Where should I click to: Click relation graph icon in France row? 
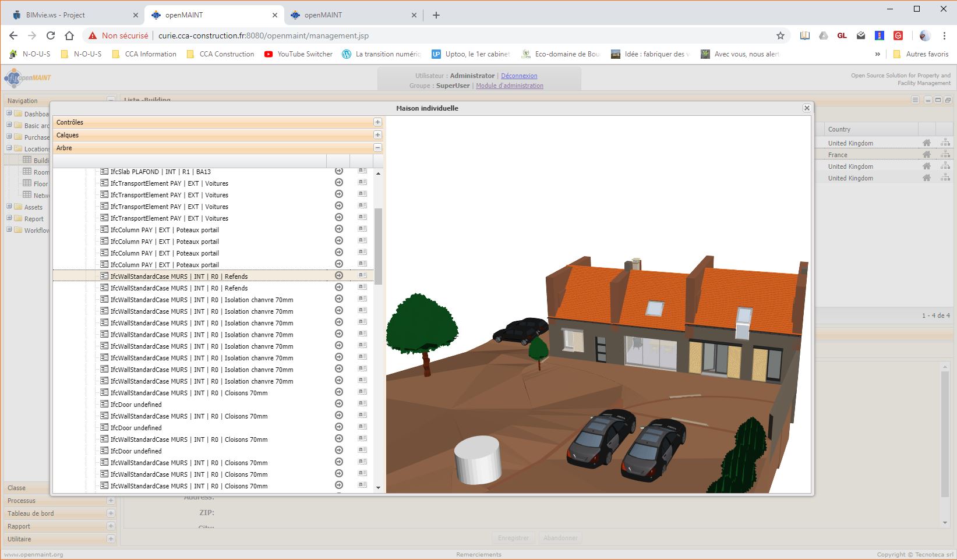point(945,155)
